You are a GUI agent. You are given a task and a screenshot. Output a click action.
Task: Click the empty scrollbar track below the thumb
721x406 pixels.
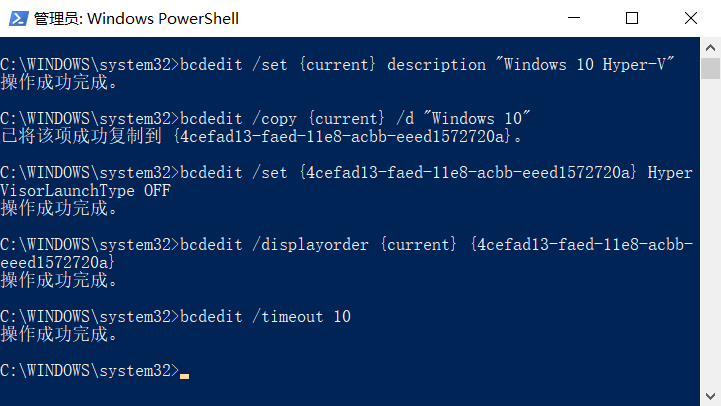[710, 232]
